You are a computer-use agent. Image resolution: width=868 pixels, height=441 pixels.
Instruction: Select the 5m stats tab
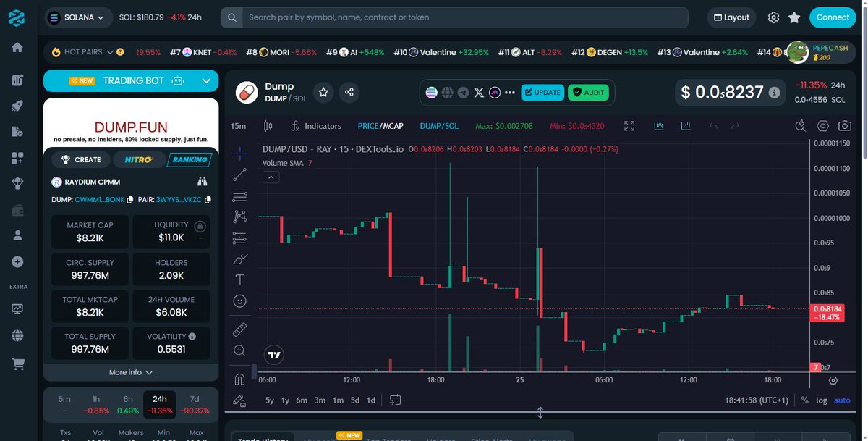pyautogui.click(x=64, y=404)
